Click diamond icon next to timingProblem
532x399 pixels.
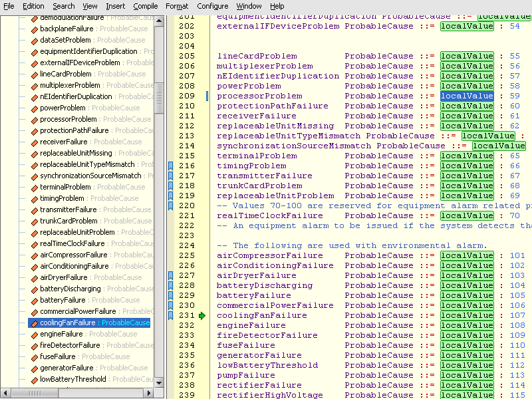(x=35, y=199)
